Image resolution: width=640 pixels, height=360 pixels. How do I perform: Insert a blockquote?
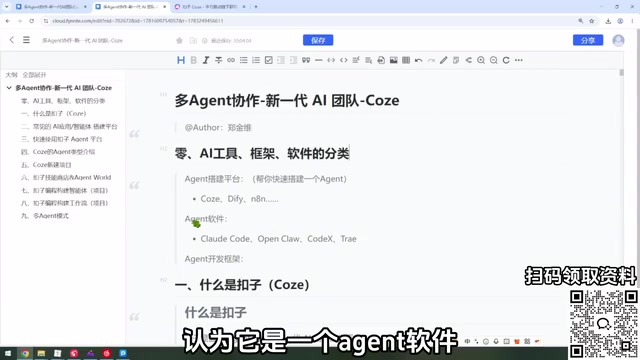tap(306, 60)
